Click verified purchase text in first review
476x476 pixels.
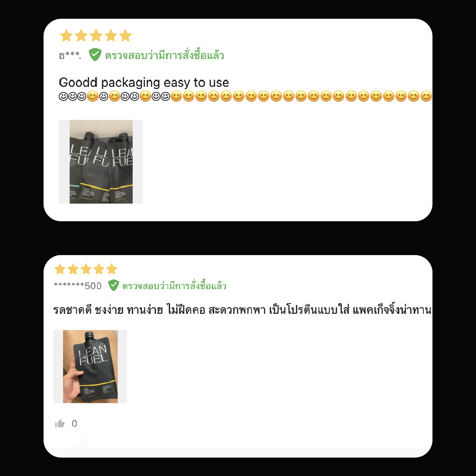click(164, 55)
